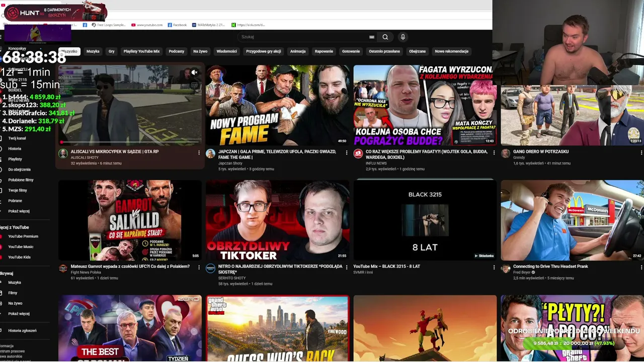644x362 pixels.
Task: Open Twój kanał in sidebar
Action: click(17, 138)
